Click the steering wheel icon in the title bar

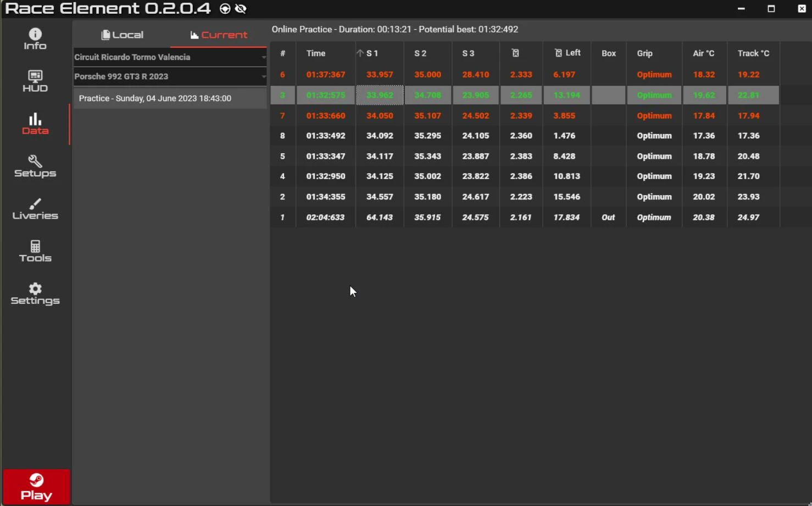pos(224,9)
